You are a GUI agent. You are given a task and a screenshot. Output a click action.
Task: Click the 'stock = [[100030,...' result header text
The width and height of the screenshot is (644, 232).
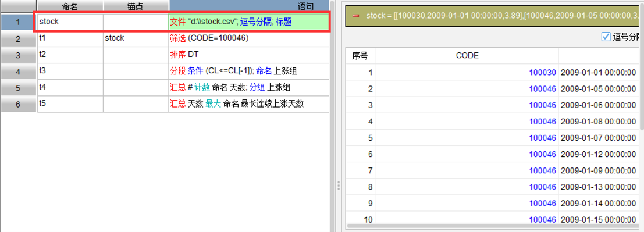pos(503,16)
